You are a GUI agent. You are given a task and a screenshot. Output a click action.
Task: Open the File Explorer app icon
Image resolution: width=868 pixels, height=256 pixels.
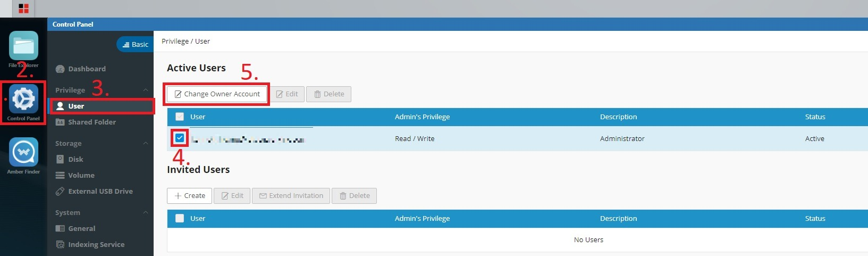pos(23,46)
